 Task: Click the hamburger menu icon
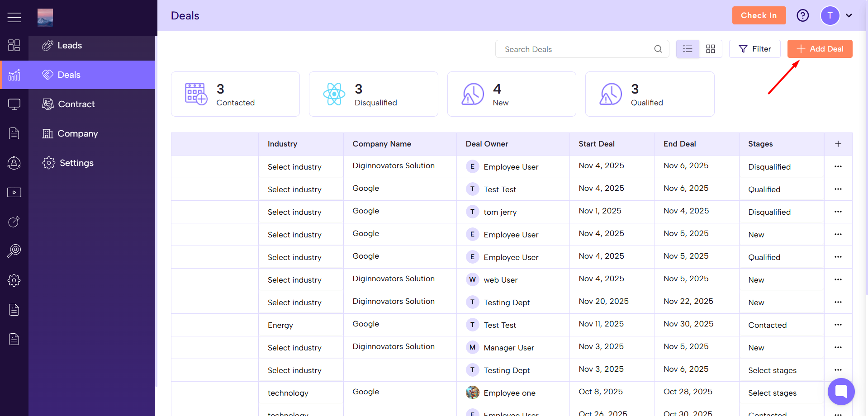14,17
